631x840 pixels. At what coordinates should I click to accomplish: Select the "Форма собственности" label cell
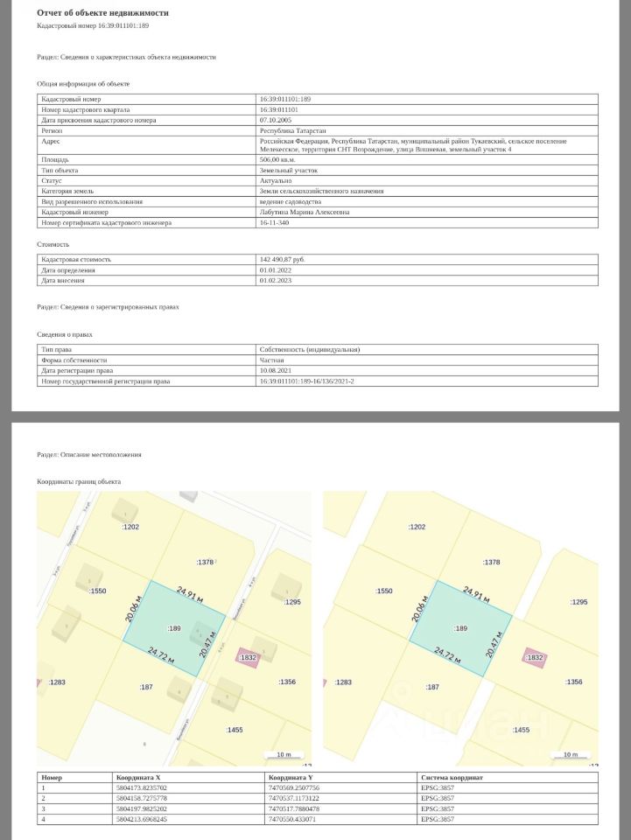click(146, 360)
